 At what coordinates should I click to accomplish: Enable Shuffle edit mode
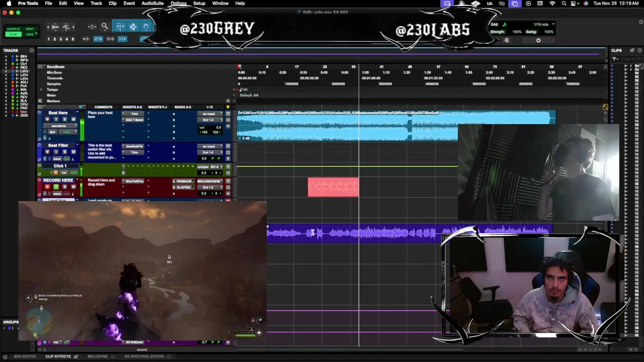[13, 29]
